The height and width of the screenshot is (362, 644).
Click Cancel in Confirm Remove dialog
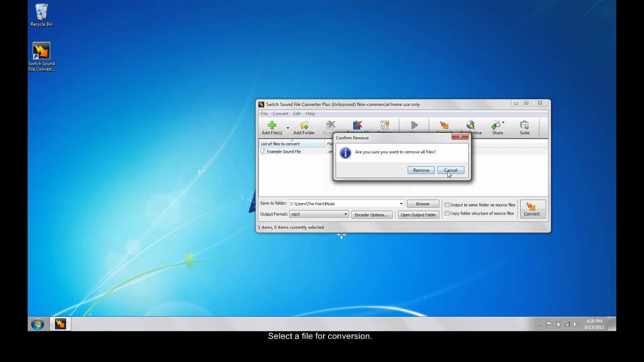[451, 170]
